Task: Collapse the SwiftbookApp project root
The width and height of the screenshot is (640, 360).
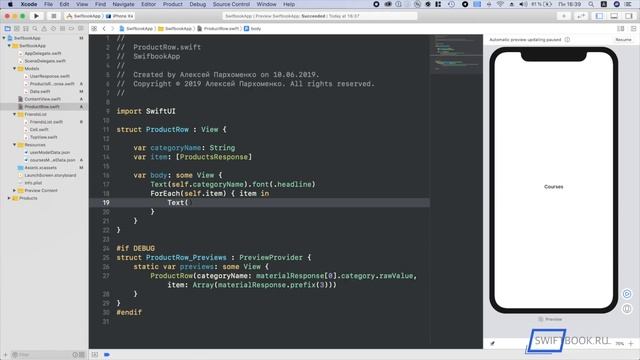Action: (4, 38)
